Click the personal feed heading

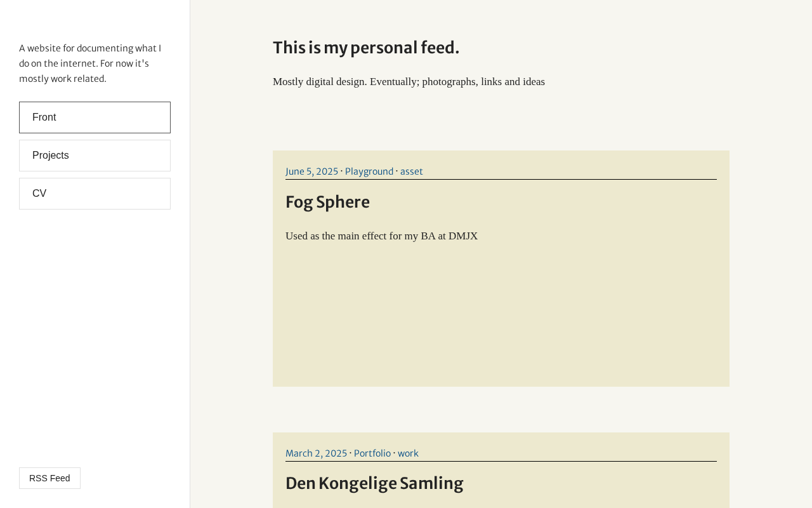pos(366,48)
